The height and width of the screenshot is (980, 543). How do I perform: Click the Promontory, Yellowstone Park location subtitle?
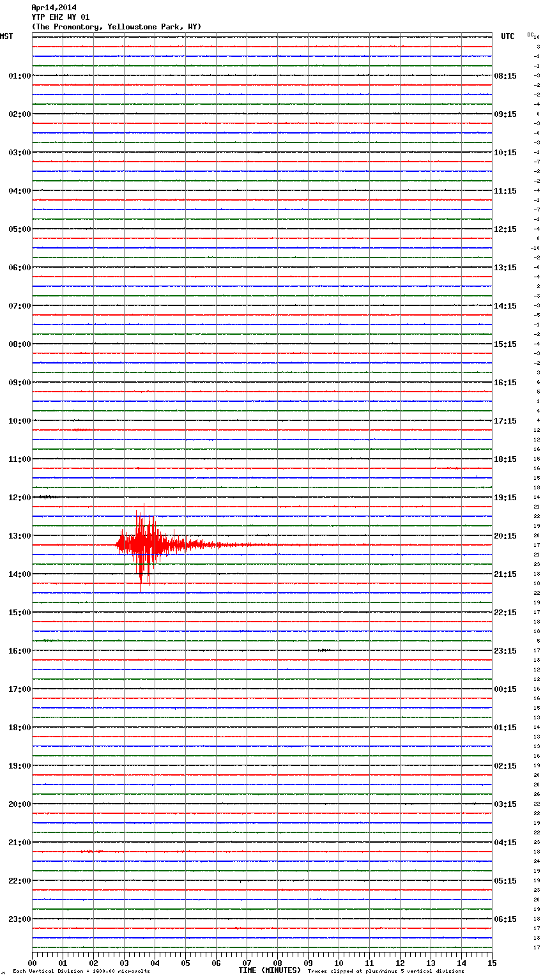(116, 27)
